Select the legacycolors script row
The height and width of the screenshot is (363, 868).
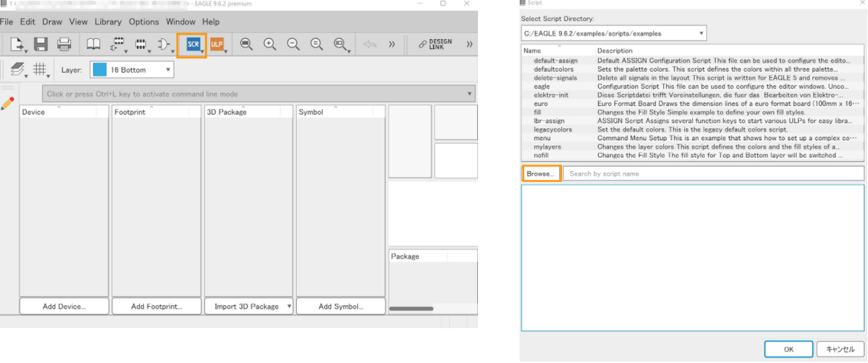692,129
